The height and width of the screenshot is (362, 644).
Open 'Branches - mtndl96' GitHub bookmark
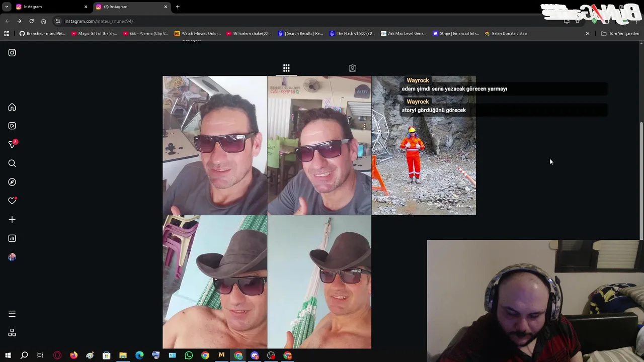[x=42, y=33]
